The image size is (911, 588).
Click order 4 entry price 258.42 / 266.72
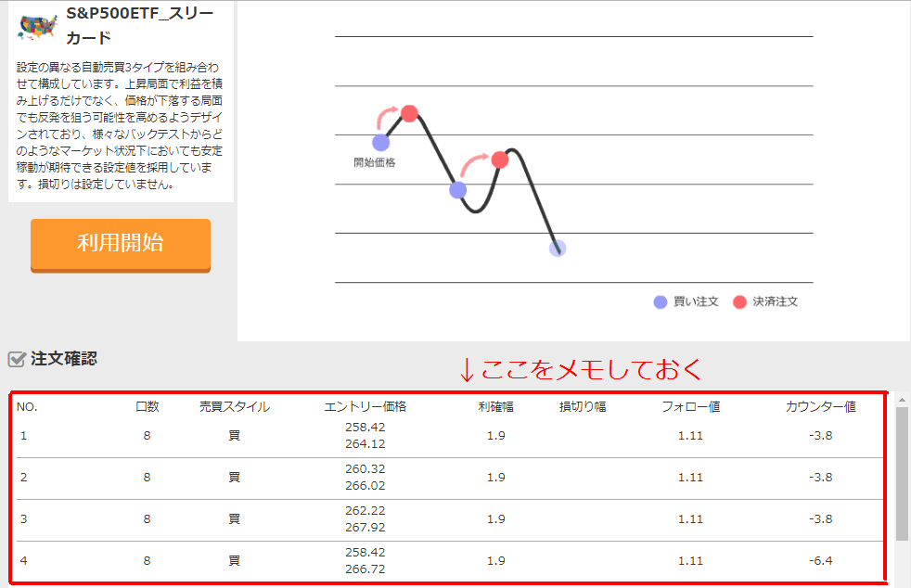pos(365,561)
